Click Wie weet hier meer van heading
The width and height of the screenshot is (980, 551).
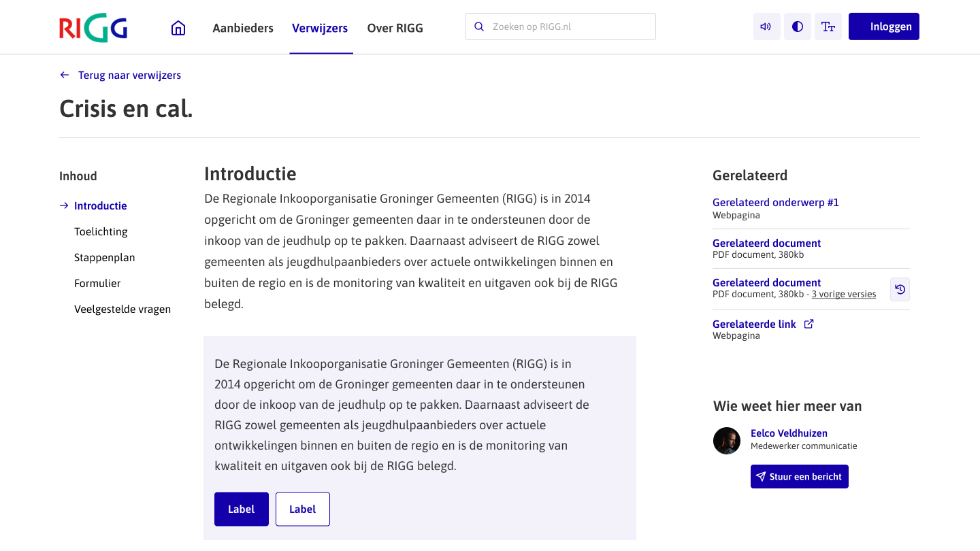pyautogui.click(x=787, y=406)
